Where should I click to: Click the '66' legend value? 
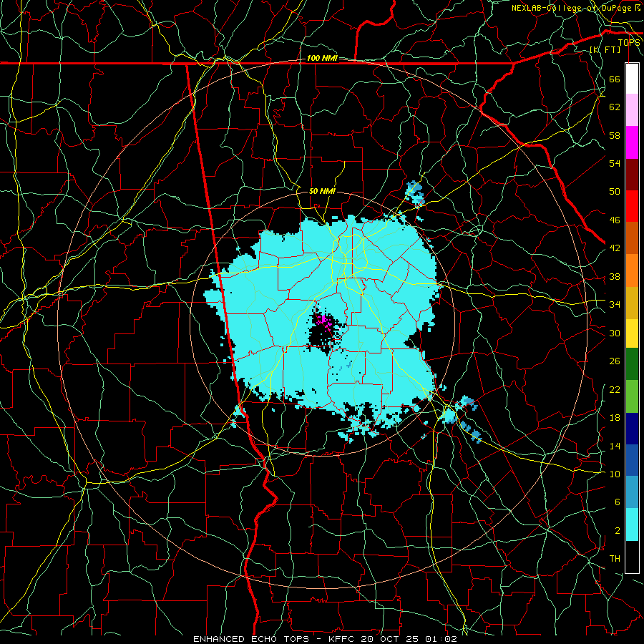coord(615,79)
